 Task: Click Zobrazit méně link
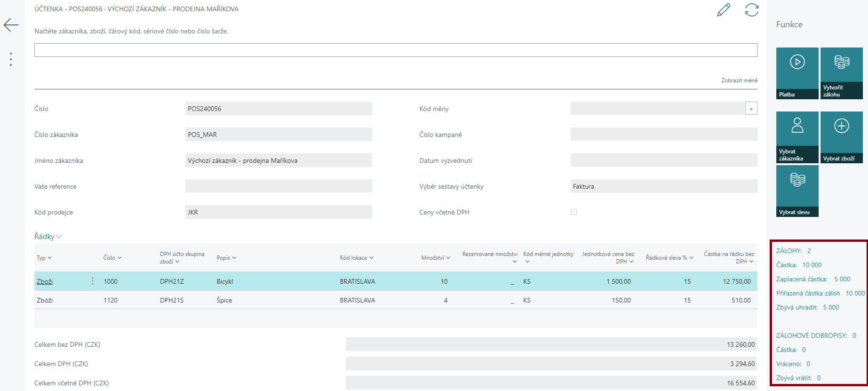[739, 80]
